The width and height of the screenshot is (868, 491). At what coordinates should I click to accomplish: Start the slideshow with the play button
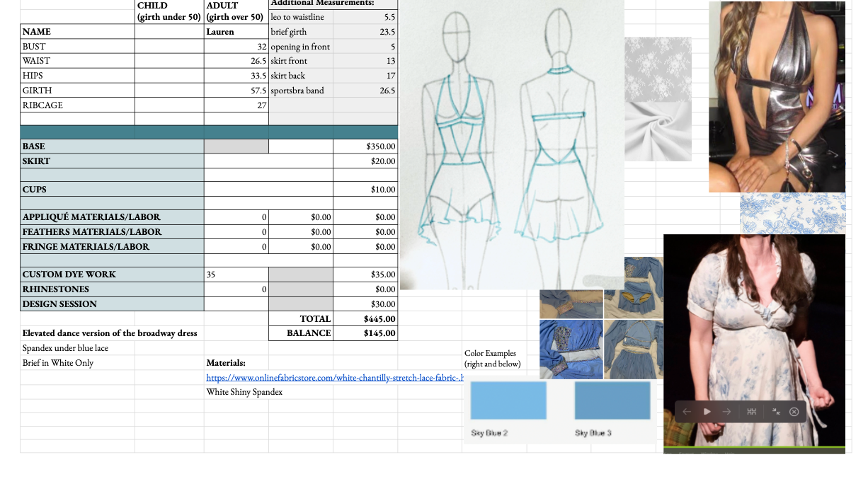[x=707, y=412]
